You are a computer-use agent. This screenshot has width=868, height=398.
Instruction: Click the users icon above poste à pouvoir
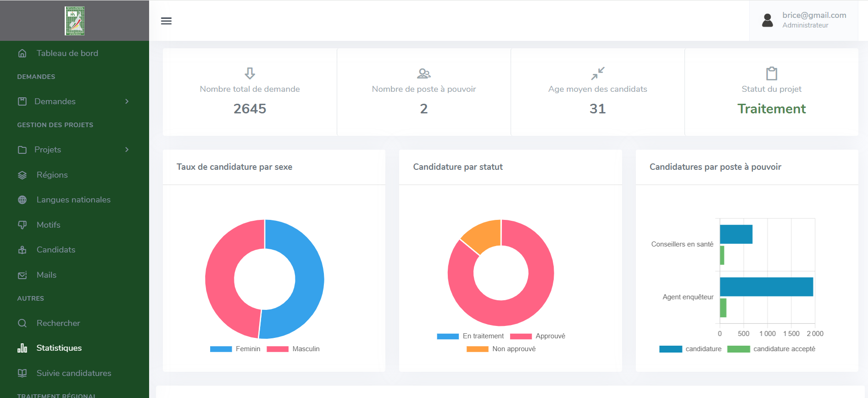pos(424,73)
